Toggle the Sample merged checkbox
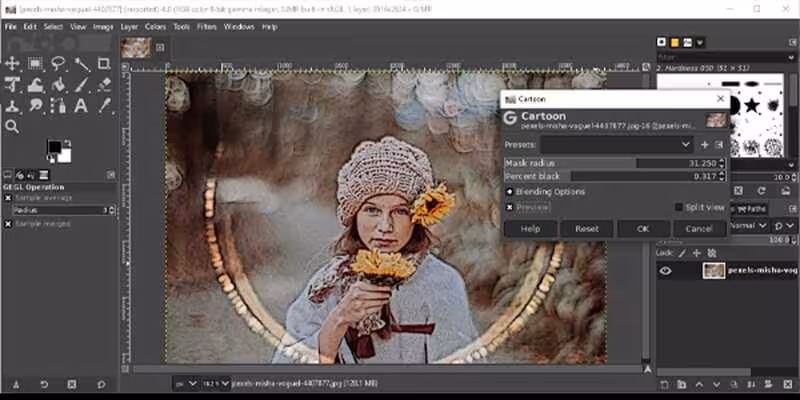 coord(8,224)
